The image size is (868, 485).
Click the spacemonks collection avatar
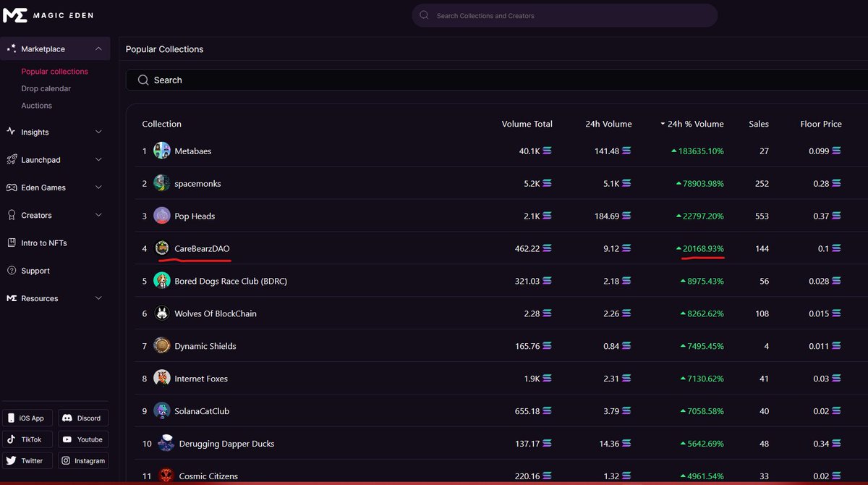[162, 183]
